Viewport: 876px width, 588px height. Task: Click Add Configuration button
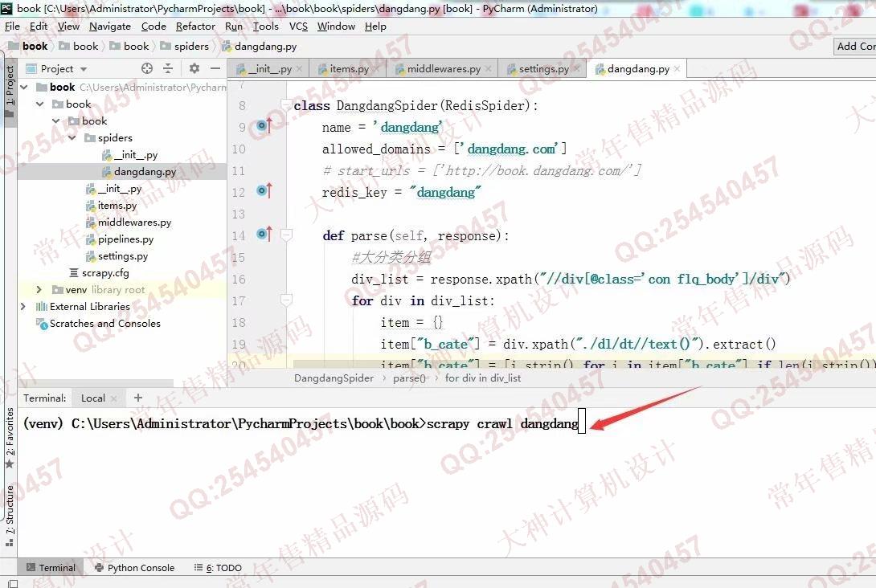tap(855, 47)
